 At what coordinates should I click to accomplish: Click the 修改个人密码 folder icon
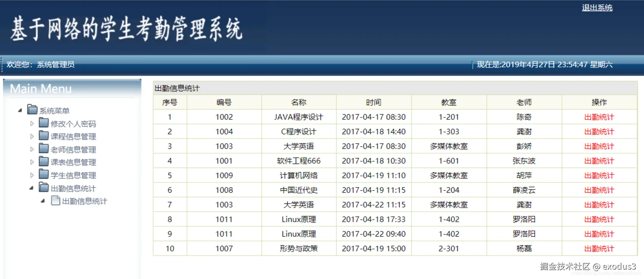(44, 123)
